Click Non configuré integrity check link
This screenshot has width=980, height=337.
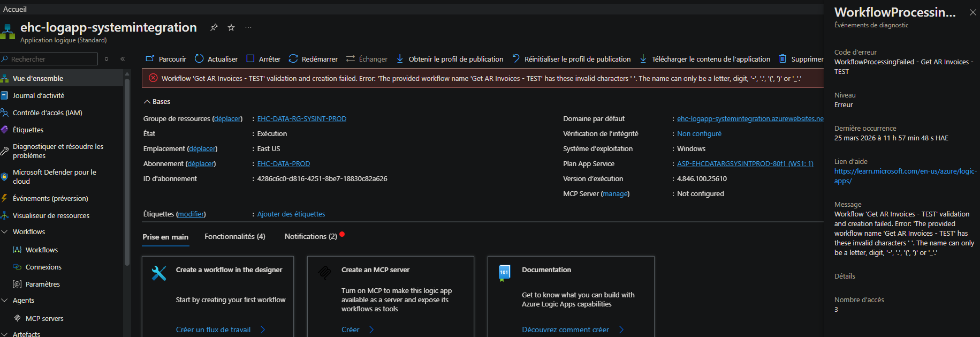[699, 133]
